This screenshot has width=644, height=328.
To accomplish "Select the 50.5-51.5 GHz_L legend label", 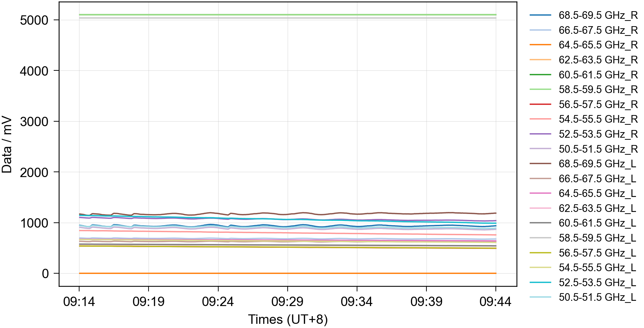I will [597, 297].
